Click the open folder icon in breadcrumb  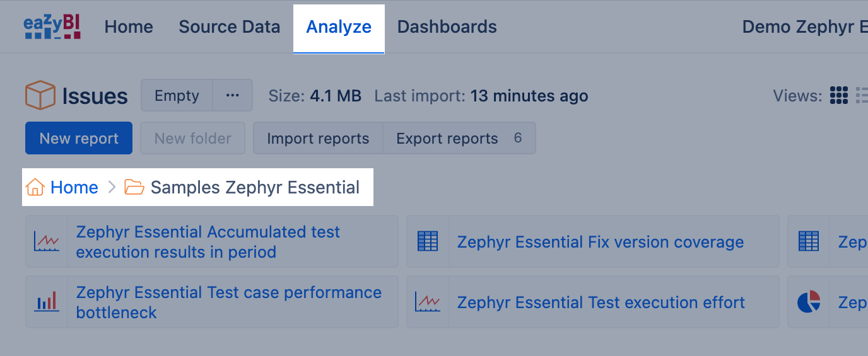[x=134, y=187]
